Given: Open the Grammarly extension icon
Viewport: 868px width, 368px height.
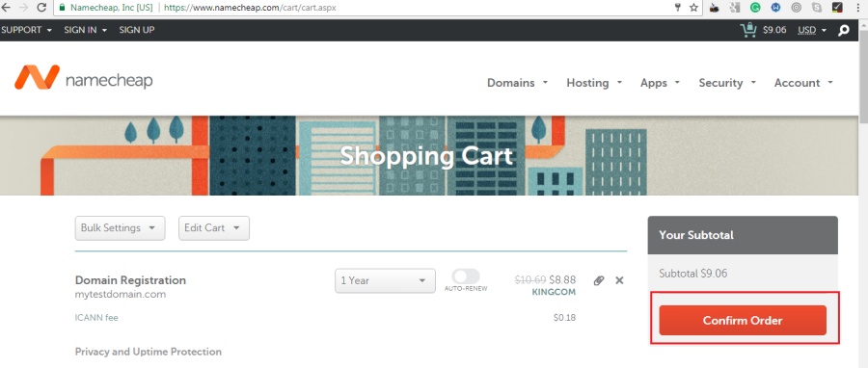Looking at the screenshot, I should [x=755, y=8].
